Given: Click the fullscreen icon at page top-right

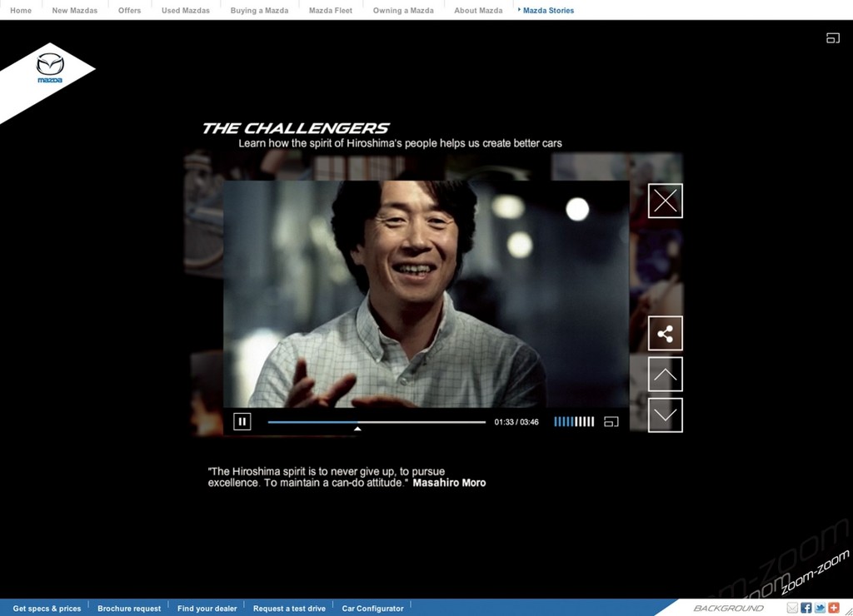Looking at the screenshot, I should [833, 38].
